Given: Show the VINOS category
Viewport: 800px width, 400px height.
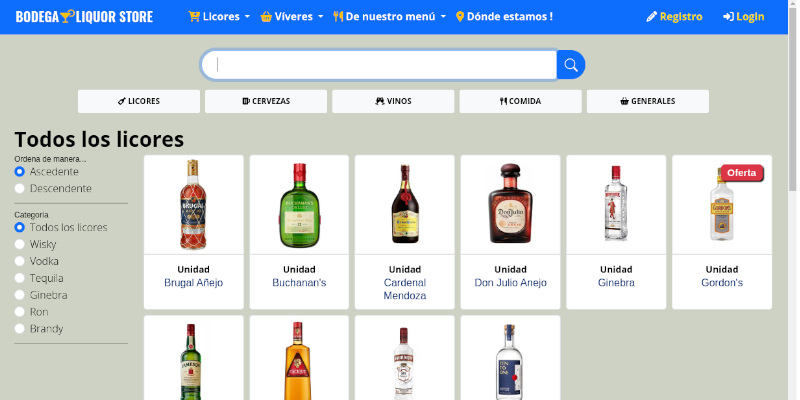Looking at the screenshot, I should tap(393, 101).
